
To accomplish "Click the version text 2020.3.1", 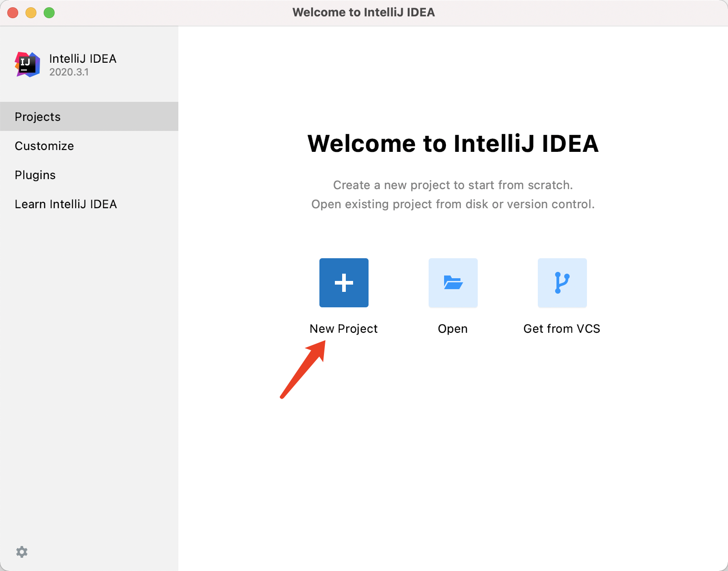I will point(69,72).
